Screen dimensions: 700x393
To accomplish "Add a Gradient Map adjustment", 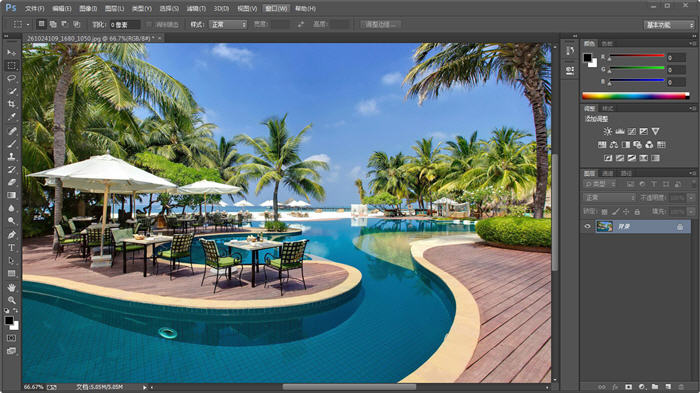I will click(x=655, y=158).
